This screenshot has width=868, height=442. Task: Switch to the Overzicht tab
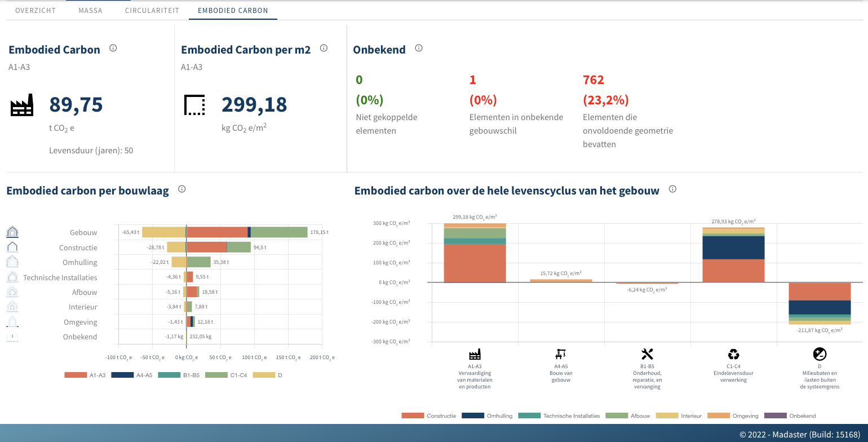tap(36, 10)
